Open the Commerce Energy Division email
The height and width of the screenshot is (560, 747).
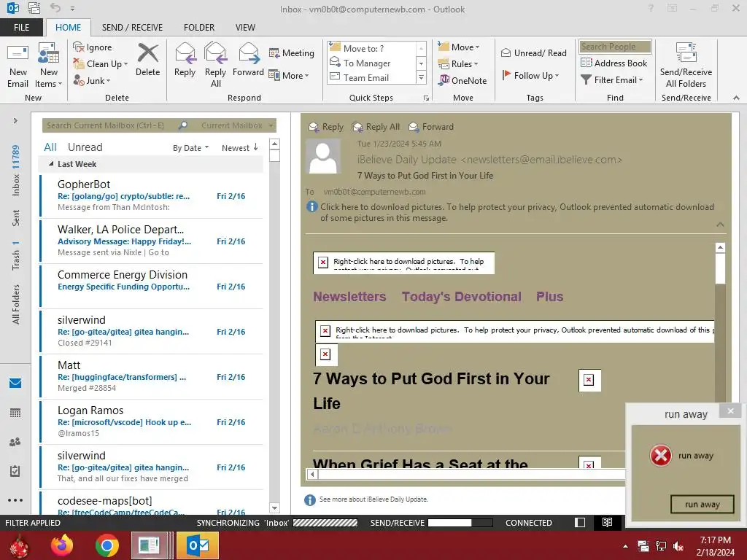point(152,286)
